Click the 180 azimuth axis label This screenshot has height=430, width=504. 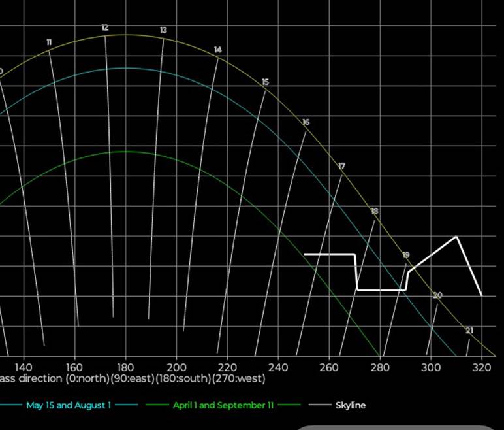125,367
